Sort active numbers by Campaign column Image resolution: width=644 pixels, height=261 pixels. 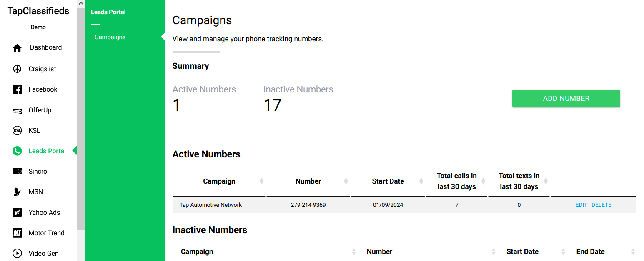[261, 181]
